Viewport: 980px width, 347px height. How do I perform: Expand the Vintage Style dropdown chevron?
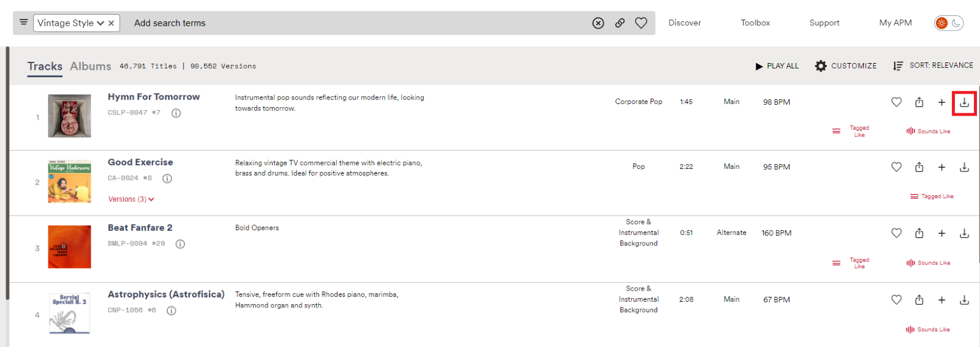(100, 23)
